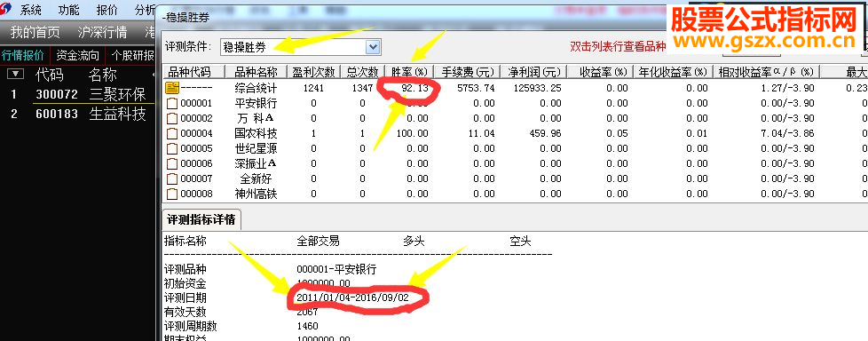Select stock row 300072 三聚环保

coord(77,94)
